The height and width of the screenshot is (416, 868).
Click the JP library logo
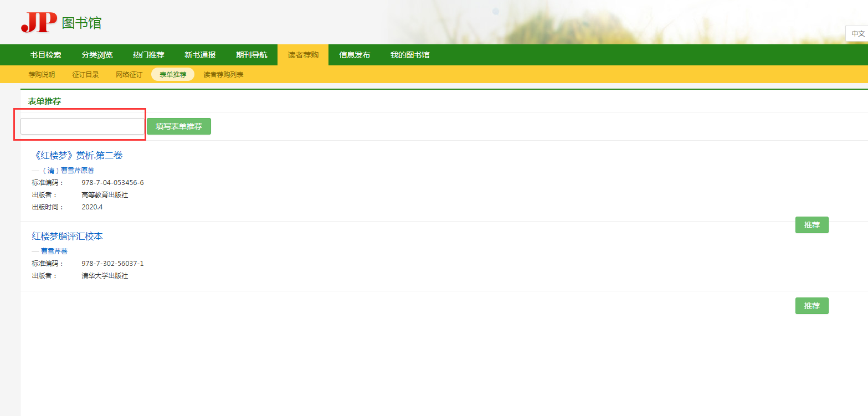(61, 22)
